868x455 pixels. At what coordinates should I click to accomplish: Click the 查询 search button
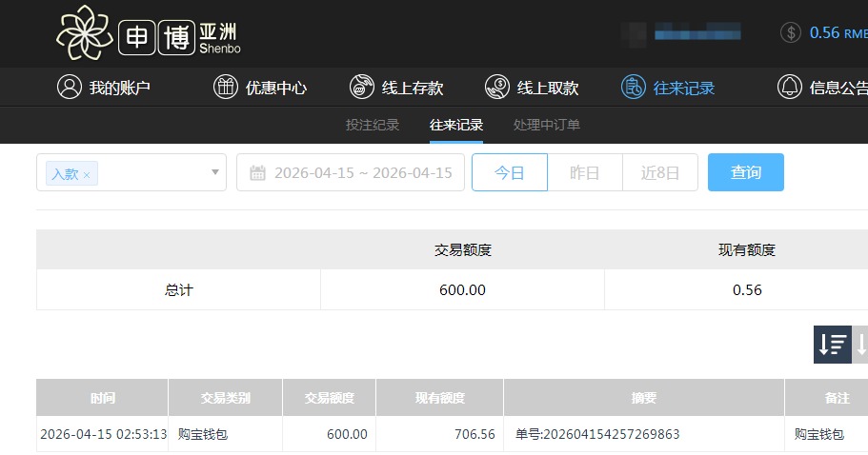[746, 172]
